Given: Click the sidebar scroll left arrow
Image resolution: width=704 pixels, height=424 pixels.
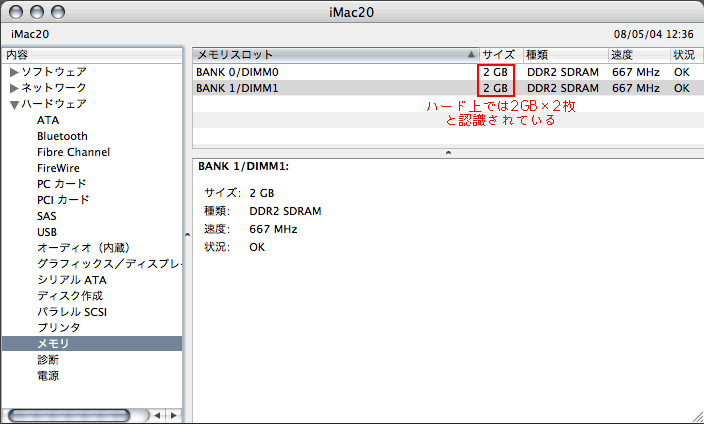Looking at the screenshot, I should [157, 415].
